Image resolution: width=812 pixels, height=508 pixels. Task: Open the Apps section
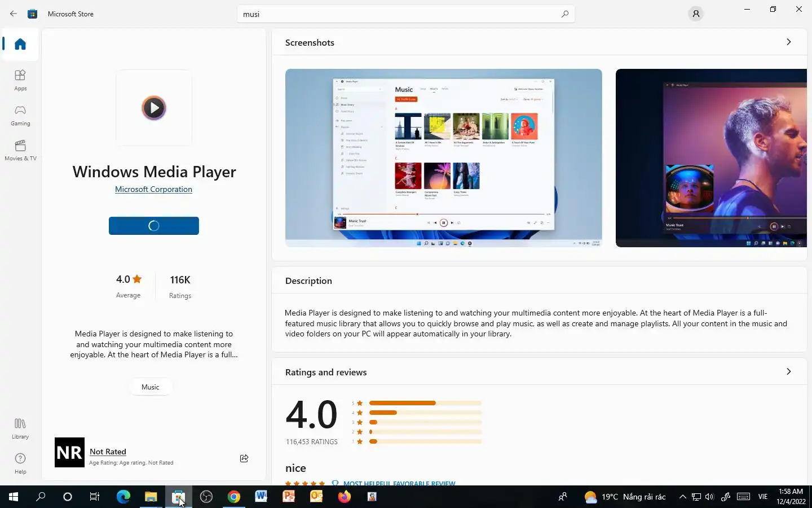tap(20, 80)
